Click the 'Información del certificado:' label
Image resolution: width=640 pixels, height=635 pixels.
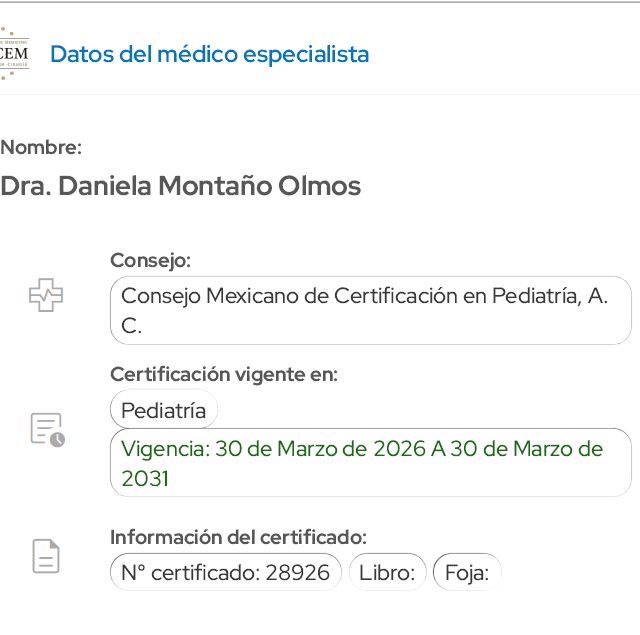tap(238, 537)
